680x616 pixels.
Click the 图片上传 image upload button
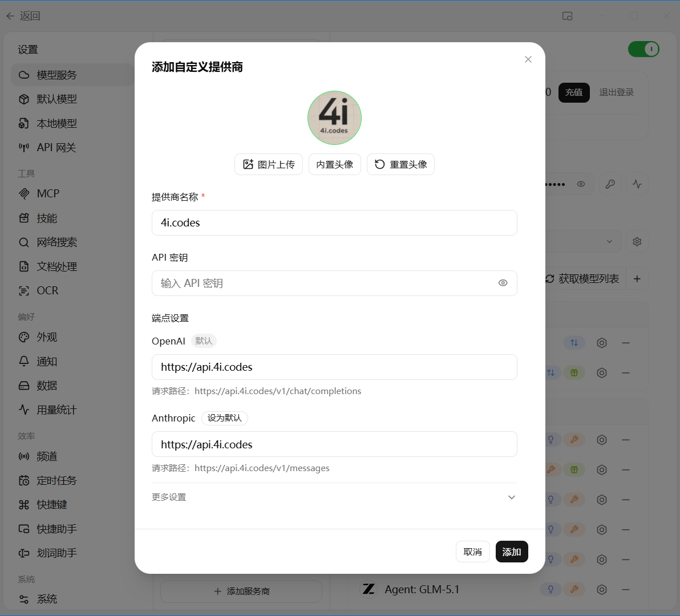(x=269, y=164)
